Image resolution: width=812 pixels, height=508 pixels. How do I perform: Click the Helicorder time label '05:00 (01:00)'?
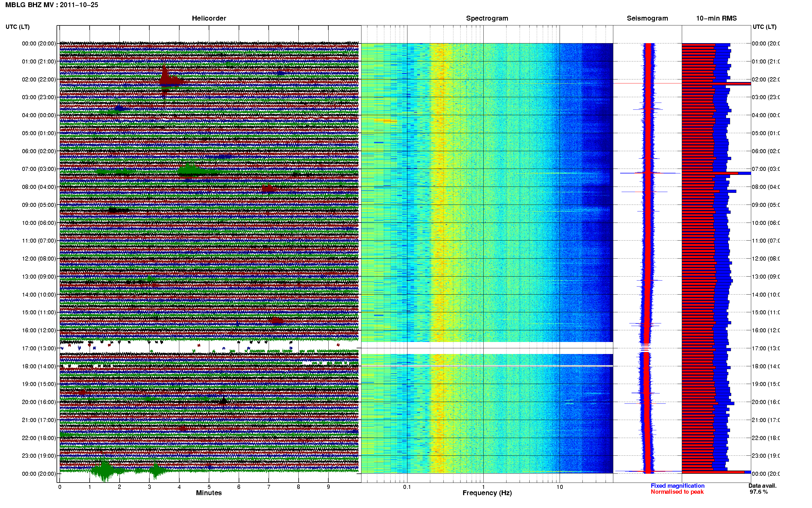click(x=39, y=133)
